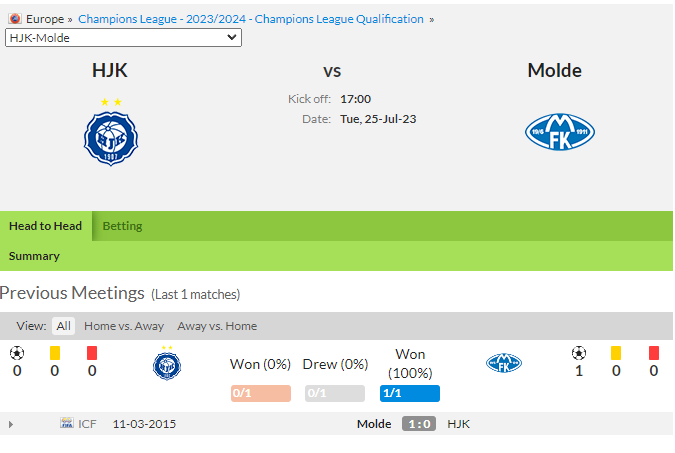The width and height of the screenshot is (675, 453).
Task: Open the HJK-Molde match dropdown
Action: [123, 38]
